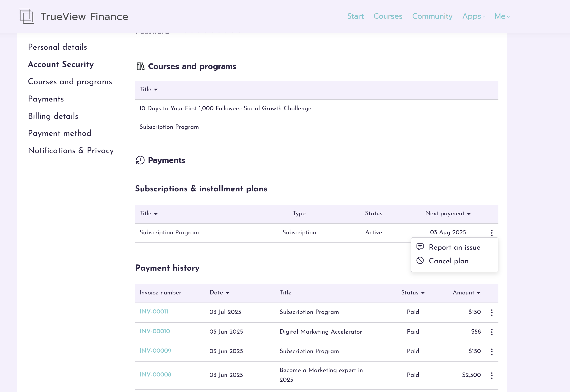The image size is (570, 392).
Task: Expand the Me dropdown in navigation
Action: tap(502, 16)
